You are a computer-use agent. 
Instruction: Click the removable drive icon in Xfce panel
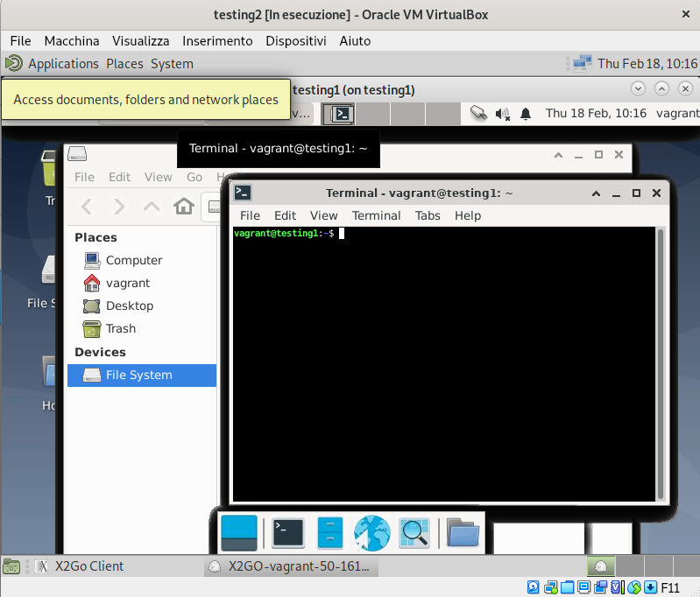478,113
